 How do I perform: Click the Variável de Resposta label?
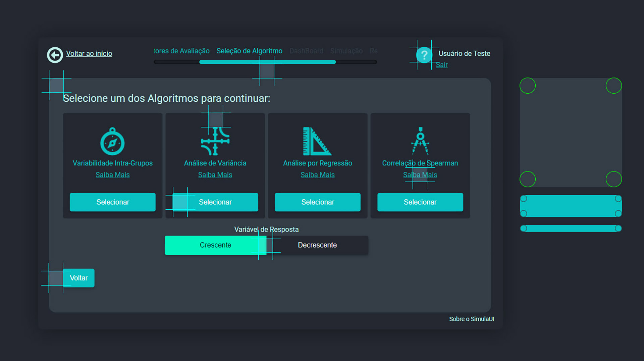coord(266,229)
